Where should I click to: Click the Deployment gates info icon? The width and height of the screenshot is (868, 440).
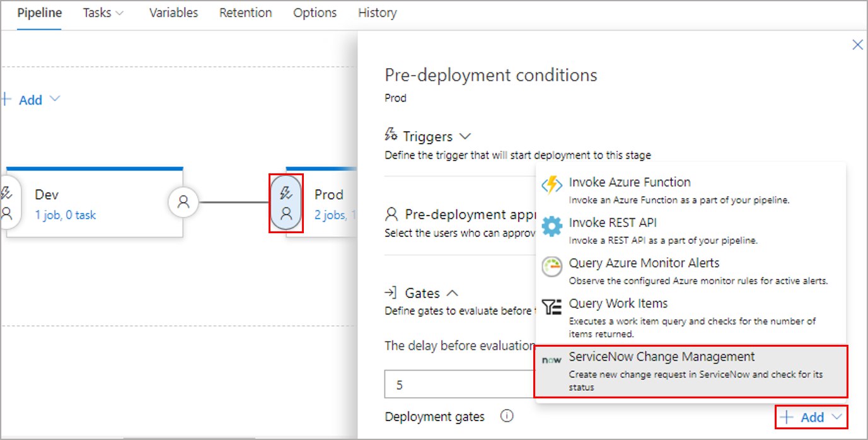(x=507, y=415)
